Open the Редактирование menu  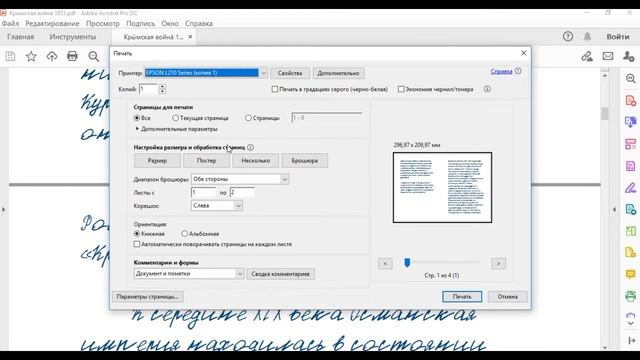click(x=52, y=24)
